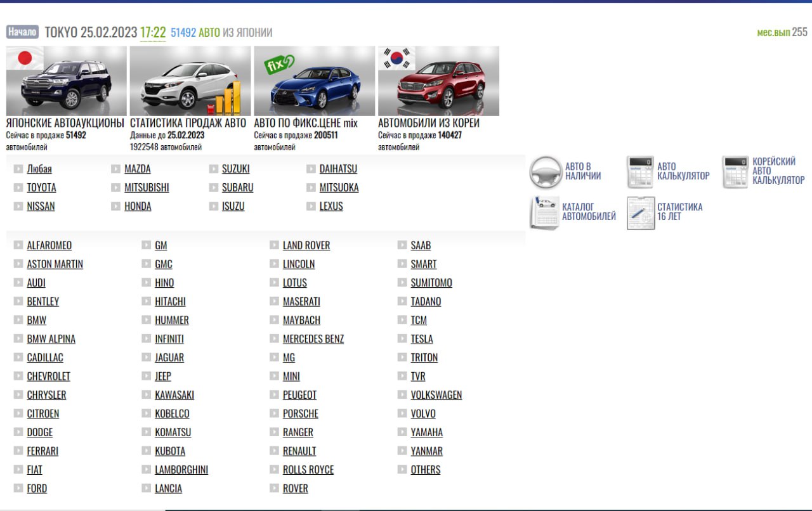
Task: Open the MINI link
Action: tap(291, 377)
